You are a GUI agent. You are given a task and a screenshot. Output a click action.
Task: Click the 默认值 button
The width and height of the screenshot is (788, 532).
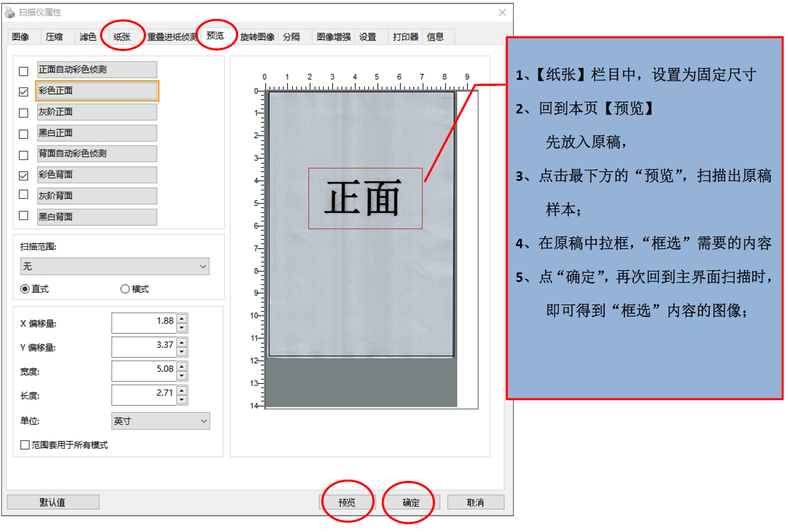coord(53,502)
